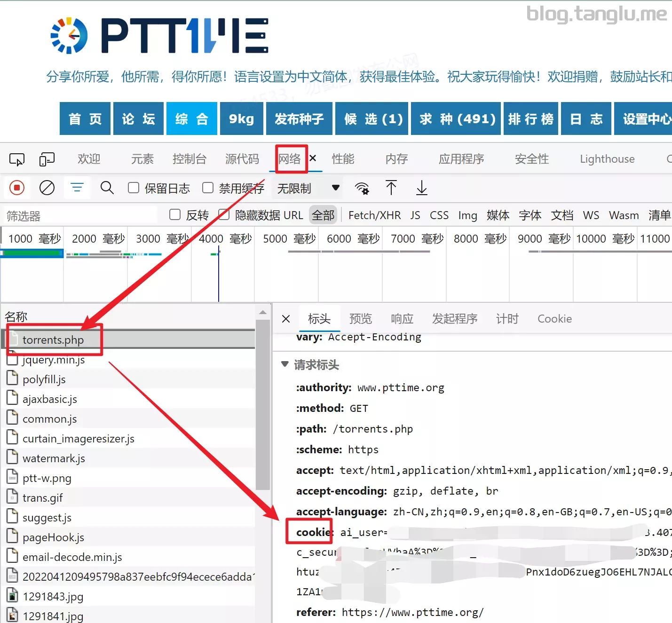
Task: Toggle device emulation icon
Action: click(47, 159)
